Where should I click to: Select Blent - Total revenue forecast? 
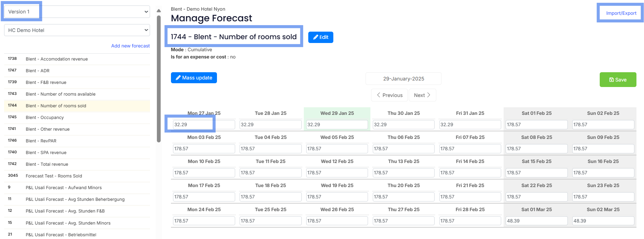(47, 164)
